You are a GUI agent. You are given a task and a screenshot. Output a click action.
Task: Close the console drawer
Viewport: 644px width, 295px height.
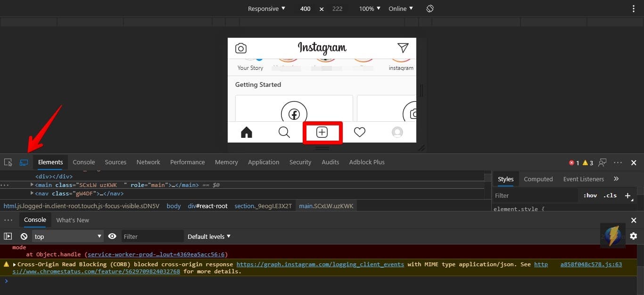pyautogui.click(x=634, y=220)
